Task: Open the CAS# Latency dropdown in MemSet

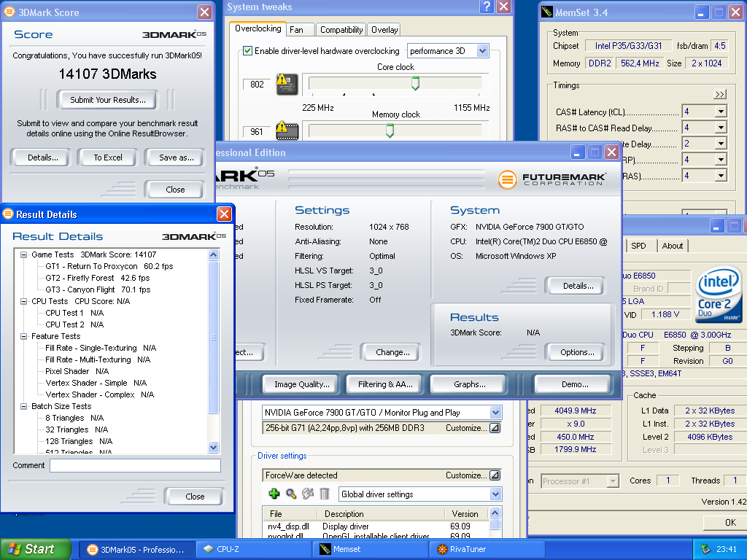Action: pyautogui.click(x=721, y=112)
